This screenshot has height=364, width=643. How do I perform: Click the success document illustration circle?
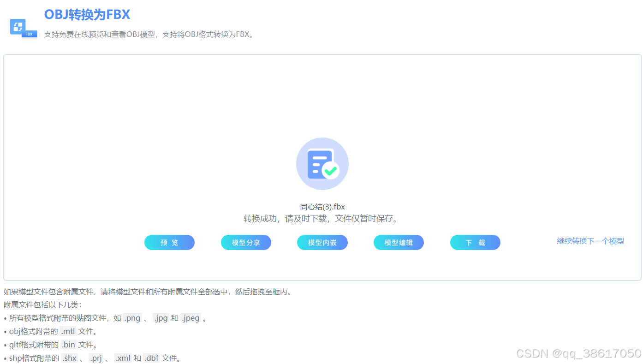322,164
